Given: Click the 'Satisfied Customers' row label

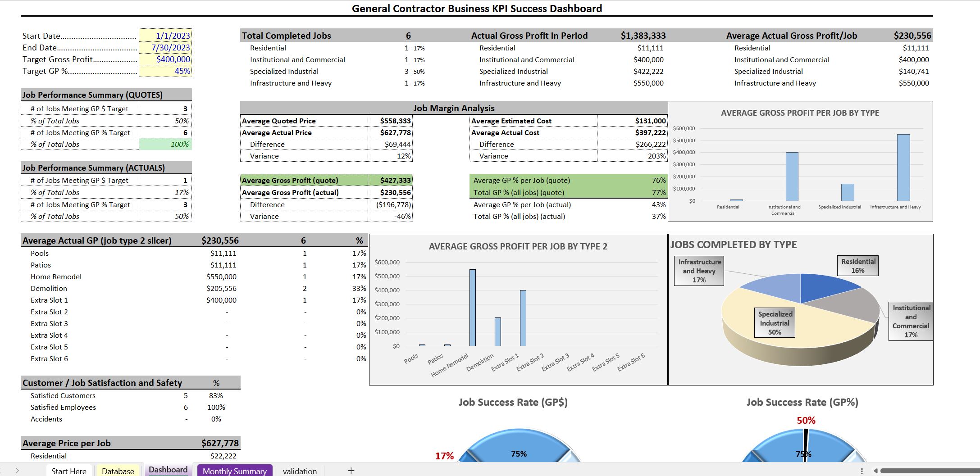Looking at the screenshot, I should [63, 395].
